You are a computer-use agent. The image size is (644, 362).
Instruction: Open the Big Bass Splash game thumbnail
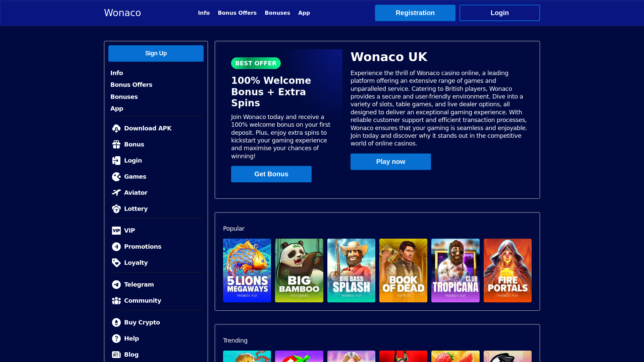coord(351,270)
